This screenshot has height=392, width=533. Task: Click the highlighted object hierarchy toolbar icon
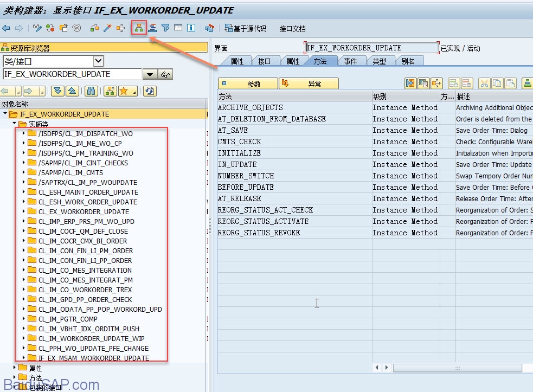(x=139, y=28)
